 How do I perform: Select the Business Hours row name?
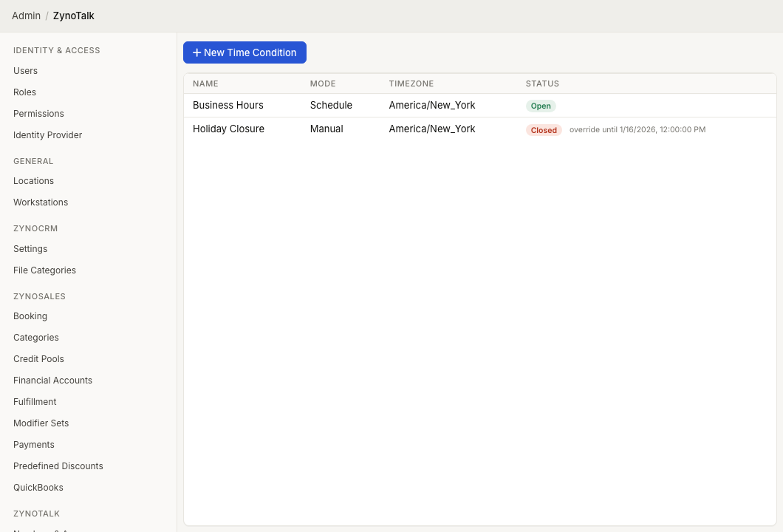228,106
